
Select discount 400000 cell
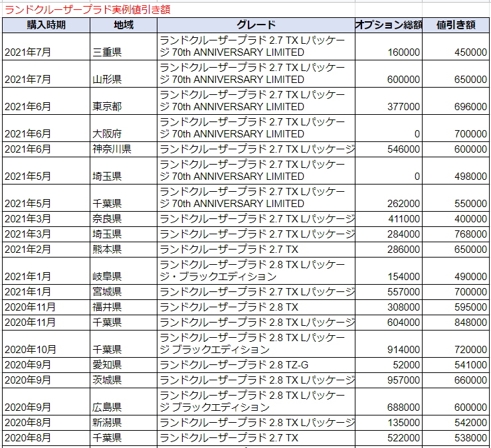pyautogui.click(x=456, y=218)
